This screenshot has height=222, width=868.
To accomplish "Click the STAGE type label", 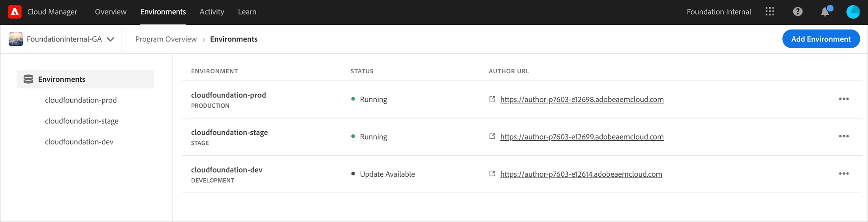I will tap(200, 143).
